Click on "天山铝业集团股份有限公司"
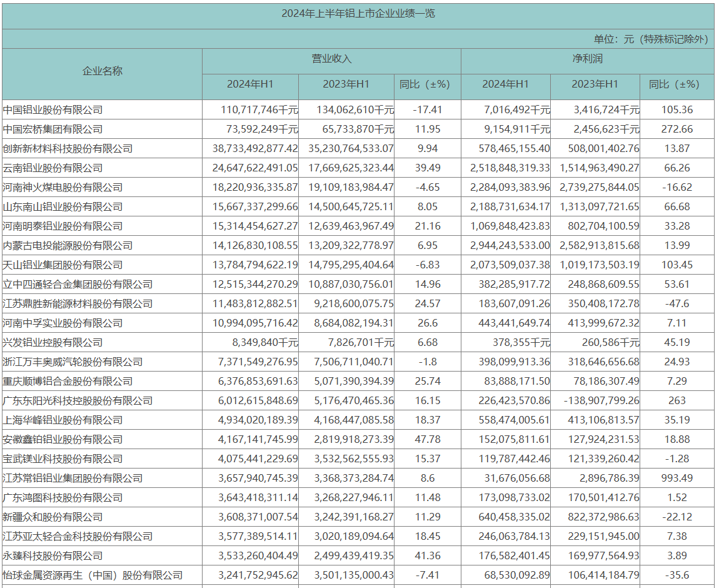Screen dimensions: 719x588 click(x=63, y=265)
